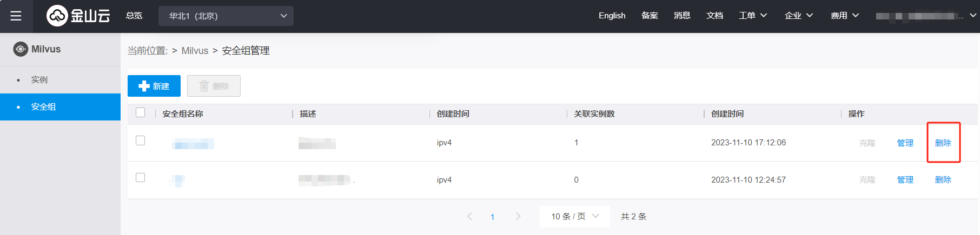This screenshot has width=980, height=235.
Task: Click 删除 link for the second security group
Action: point(943,180)
